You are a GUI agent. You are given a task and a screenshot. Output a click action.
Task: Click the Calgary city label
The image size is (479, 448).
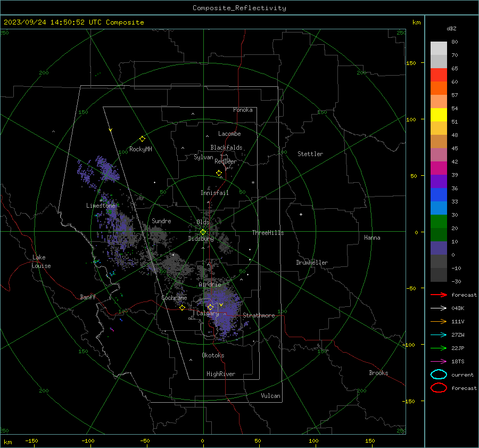[208, 313]
